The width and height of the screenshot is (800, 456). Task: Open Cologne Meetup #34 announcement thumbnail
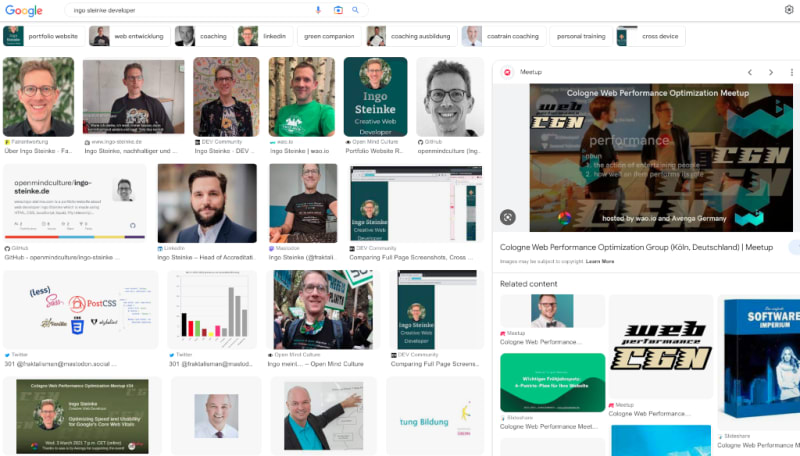(82, 416)
